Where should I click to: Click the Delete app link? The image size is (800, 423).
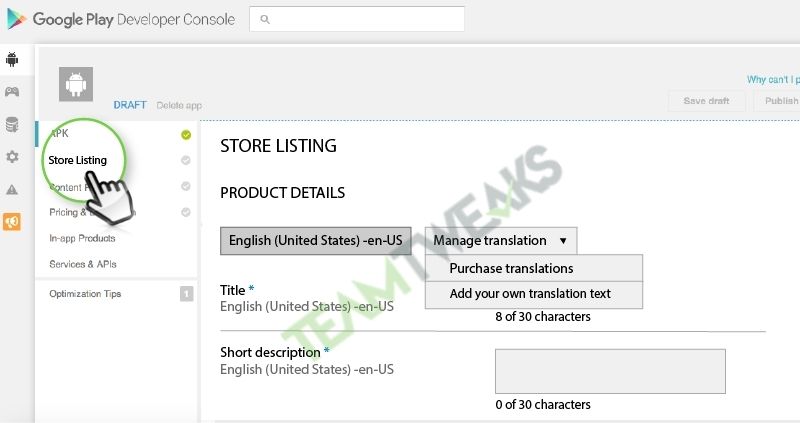(179, 106)
